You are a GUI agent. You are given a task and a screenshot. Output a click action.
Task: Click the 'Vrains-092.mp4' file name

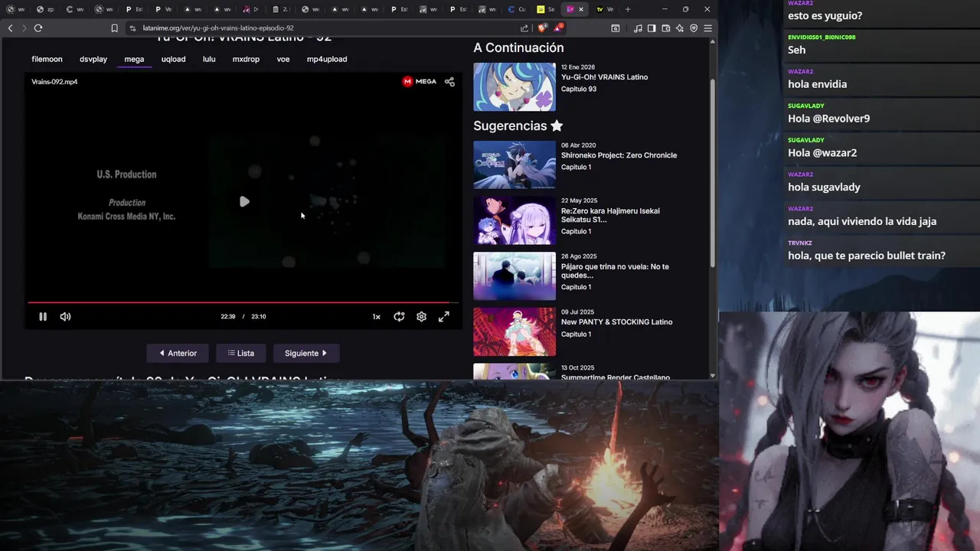54,82
